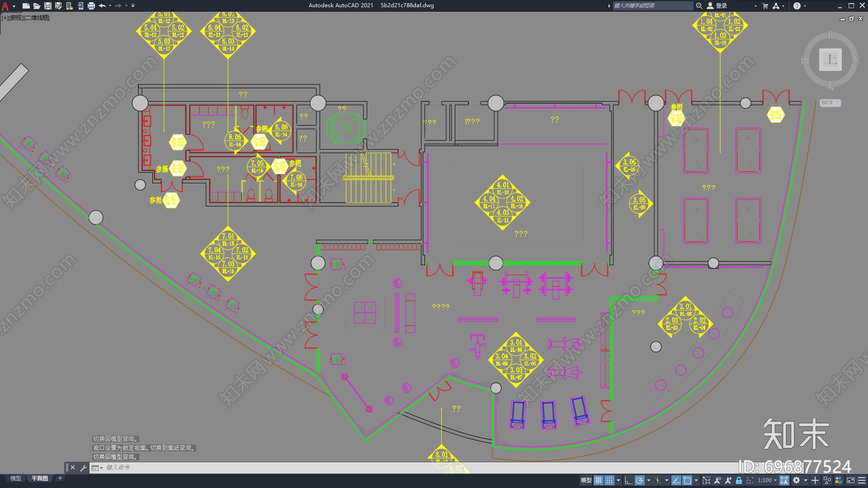Screen dimensions: 868x488
Task: Open the 俯视 view controls menu
Action: (17, 18)
